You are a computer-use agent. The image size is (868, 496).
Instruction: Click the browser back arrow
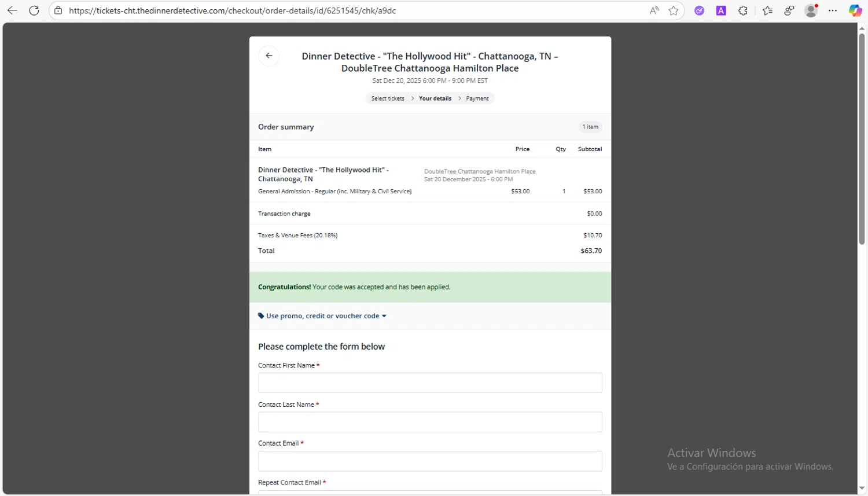click(x=12, y=10)
